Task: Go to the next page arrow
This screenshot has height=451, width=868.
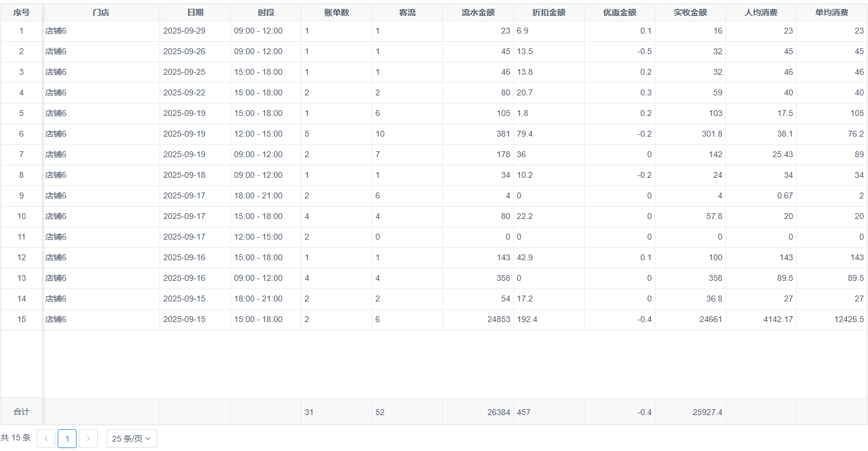Action: (88, 439)
